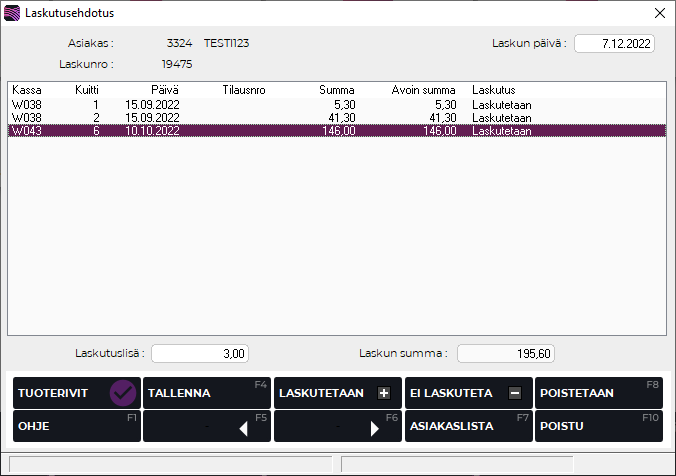Click the minus icon on EI LASKUTETA
Screen dimensions: 676x476
pyautogui.click(x=514, y=394)
